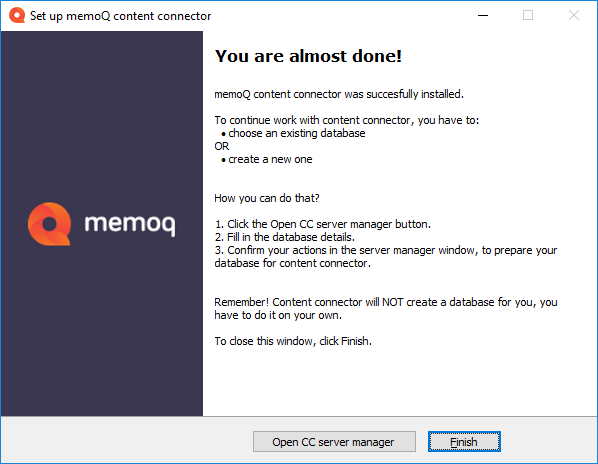Click the memoQ icon in title bar
The image size is (598, 464).
pos(17,15)
